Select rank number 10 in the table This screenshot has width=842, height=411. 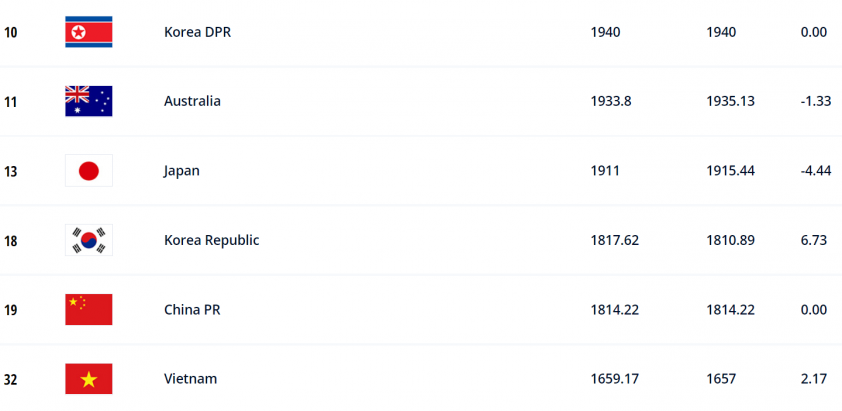[10, 33]
